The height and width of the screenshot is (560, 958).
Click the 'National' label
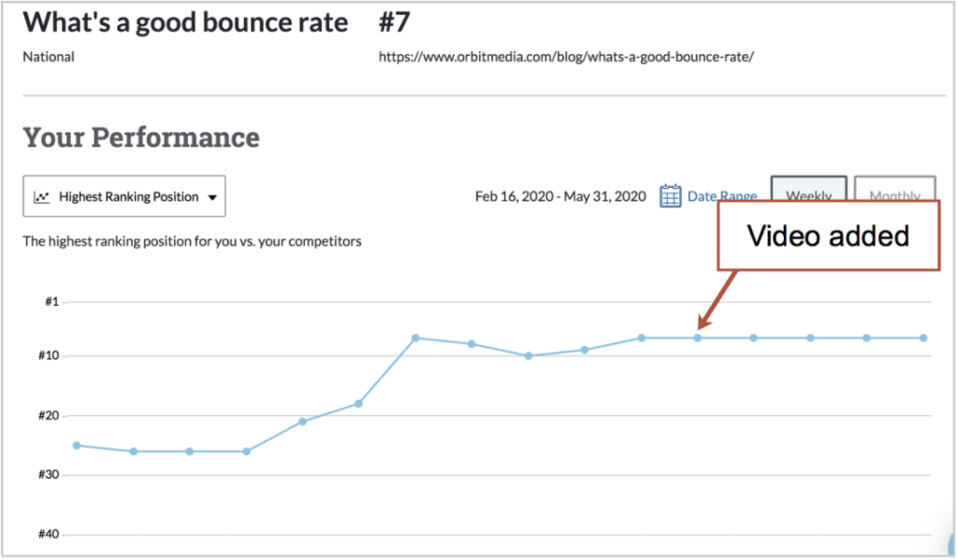pos(49,57)
